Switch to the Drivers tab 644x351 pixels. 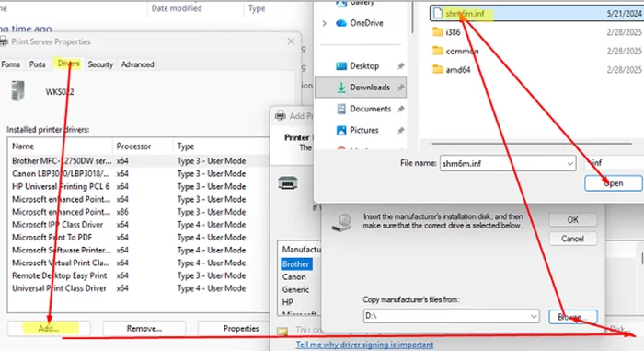pyautogui.click(x=69, y=64)
